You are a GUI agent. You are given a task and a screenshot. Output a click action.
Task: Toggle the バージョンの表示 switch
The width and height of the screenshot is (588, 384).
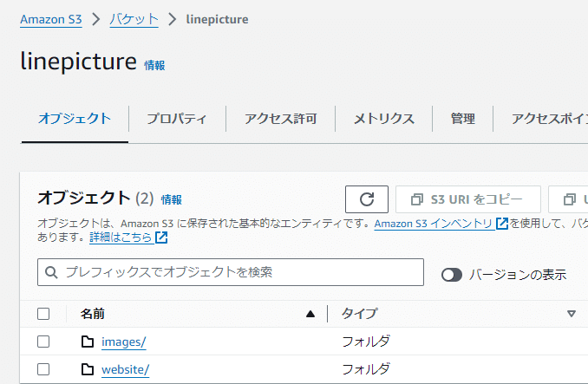click(x=452, y=275)
